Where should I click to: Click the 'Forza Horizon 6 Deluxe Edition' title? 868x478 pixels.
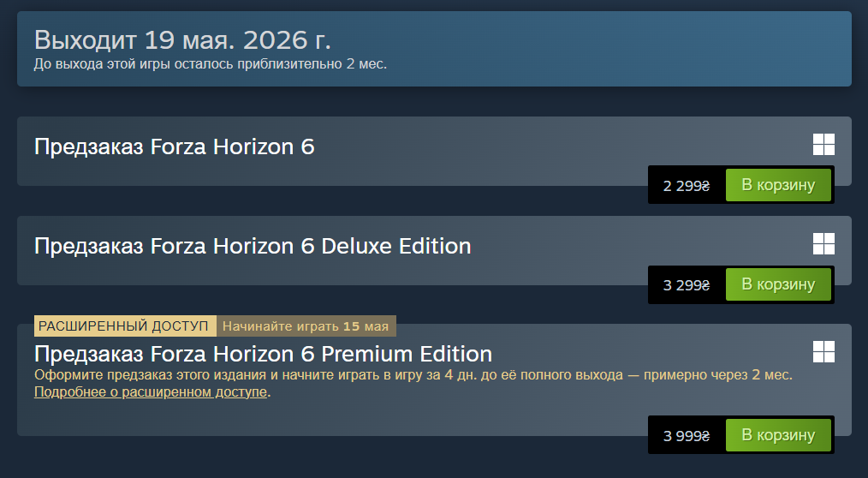coord(253,247)
